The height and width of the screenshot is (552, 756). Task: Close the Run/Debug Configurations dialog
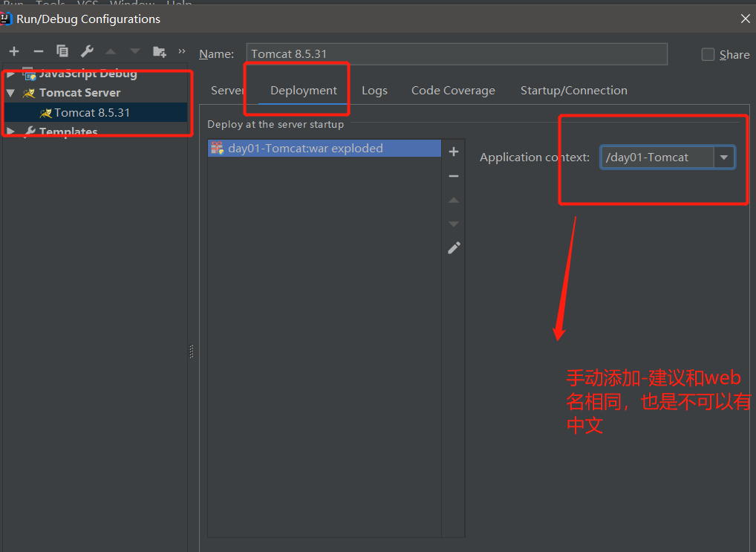746,19
